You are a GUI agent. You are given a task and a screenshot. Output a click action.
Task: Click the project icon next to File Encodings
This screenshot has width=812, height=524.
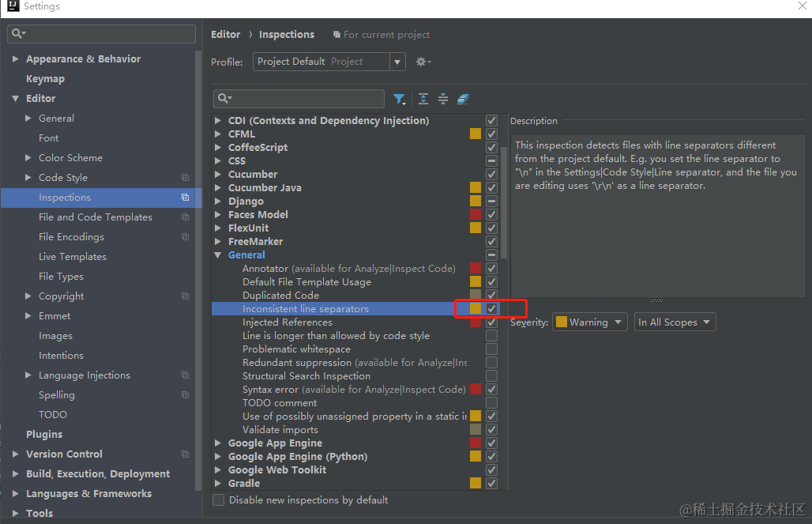[185, 237]
